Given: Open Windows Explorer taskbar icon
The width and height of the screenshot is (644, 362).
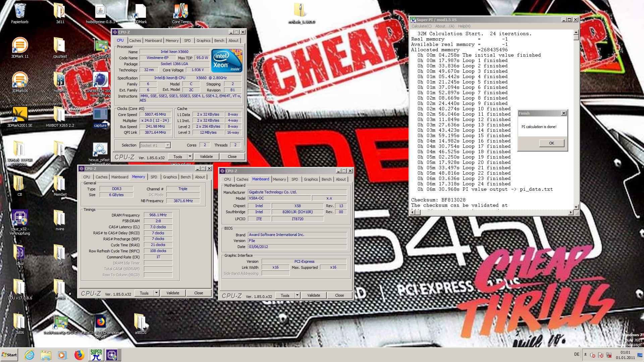Looking at the screenshot, I should (46, 355).
